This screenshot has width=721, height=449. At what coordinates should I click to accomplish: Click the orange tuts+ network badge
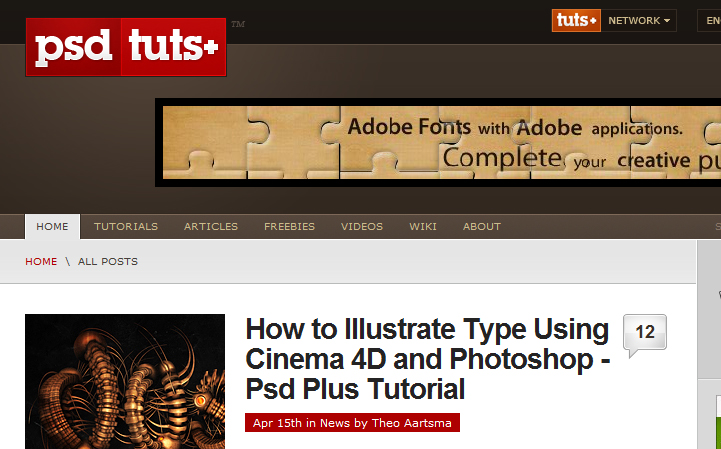tap(576, 20)
